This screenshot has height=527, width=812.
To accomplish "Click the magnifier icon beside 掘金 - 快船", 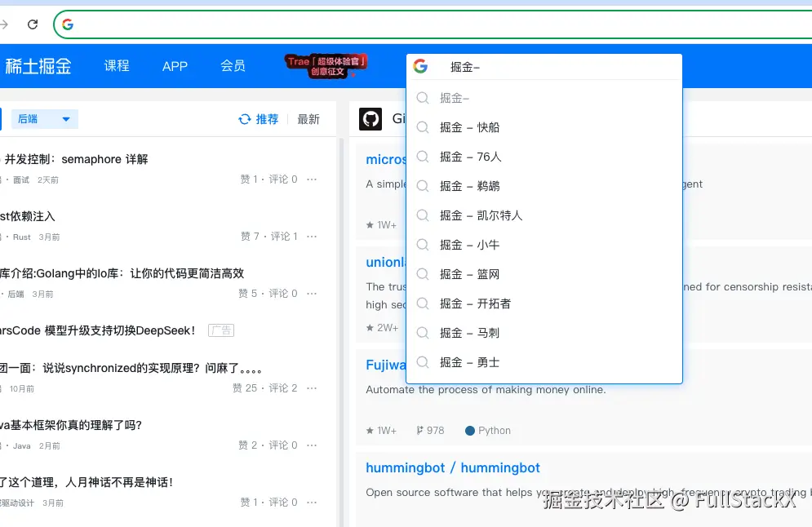I will (x=423, y=126).
